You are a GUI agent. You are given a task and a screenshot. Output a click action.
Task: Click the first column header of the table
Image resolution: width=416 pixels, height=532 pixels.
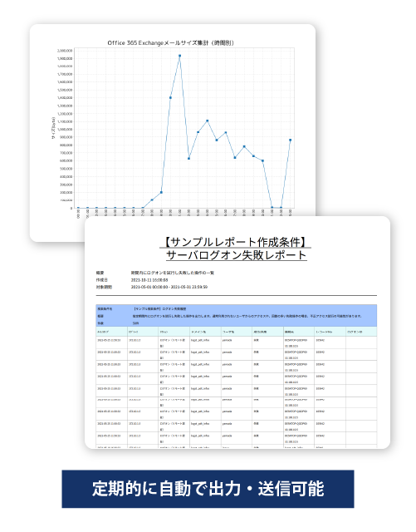point(103,332)
